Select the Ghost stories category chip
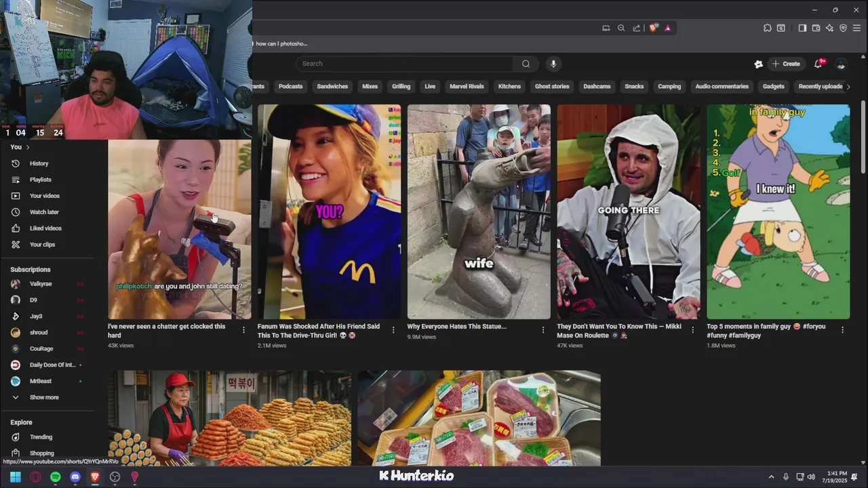Image resolution: width=868 pixels, height=488 pixels. pos(552,86)
